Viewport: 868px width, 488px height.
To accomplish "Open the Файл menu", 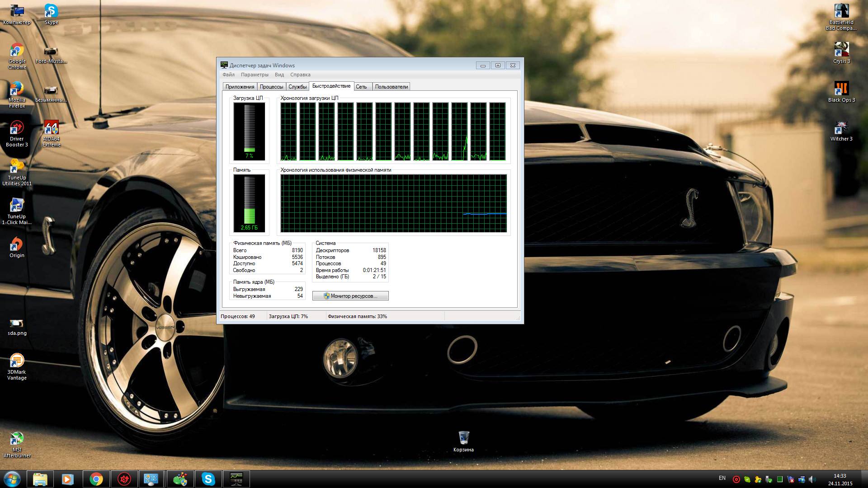I will (x=228, y=75).
